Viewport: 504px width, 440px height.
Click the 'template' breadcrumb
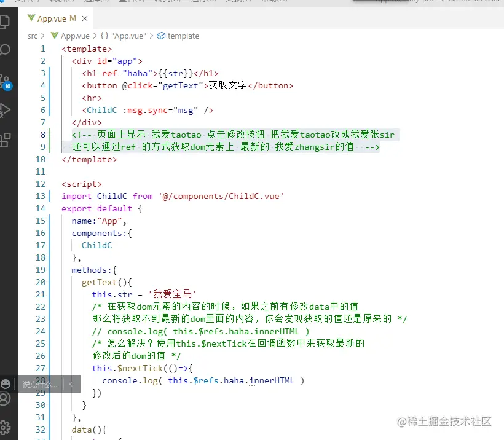click(178, 36)
